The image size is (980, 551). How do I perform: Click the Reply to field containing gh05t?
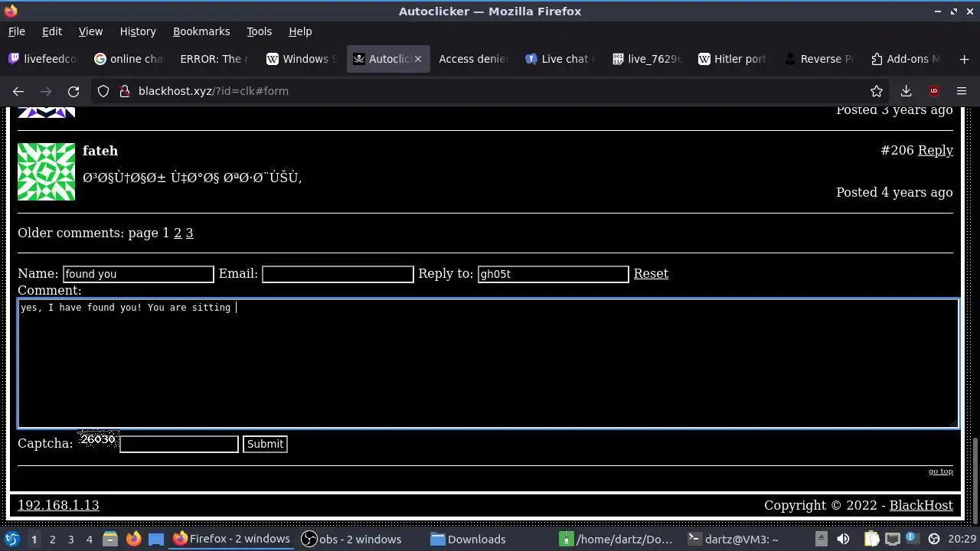click(554, 274)
